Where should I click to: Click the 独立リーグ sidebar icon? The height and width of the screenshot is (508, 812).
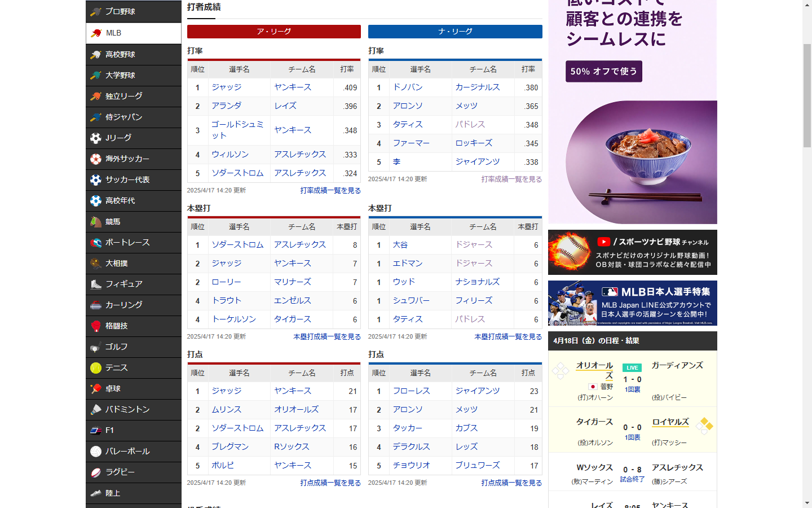96,96
